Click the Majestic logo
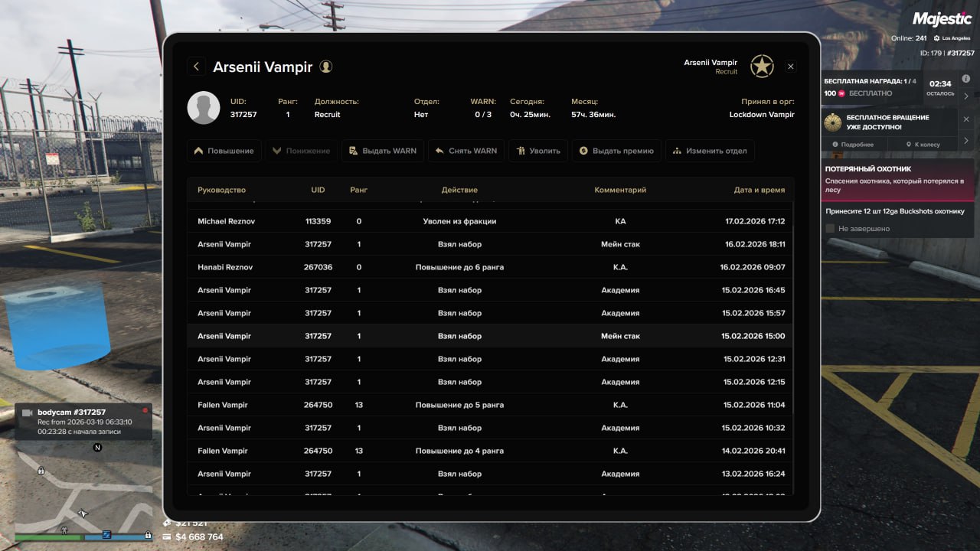Screen dimensions: 980x551 pyautogui.click(x=943, y=20)
